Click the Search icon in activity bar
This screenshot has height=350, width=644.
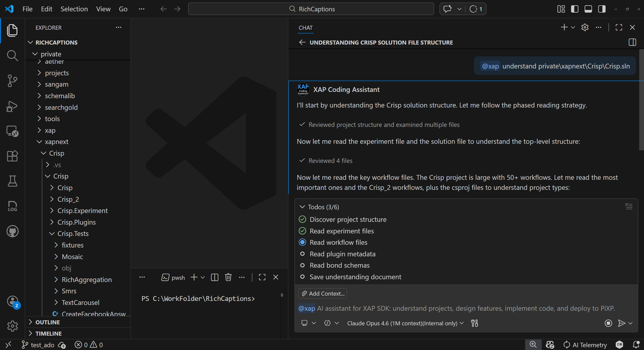coord(12,55)
